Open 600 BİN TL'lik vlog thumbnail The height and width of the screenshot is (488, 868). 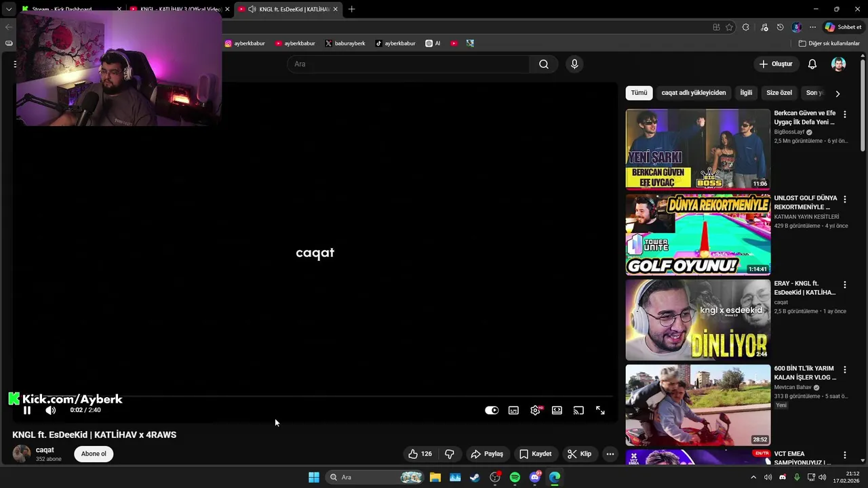click(698, 405)
